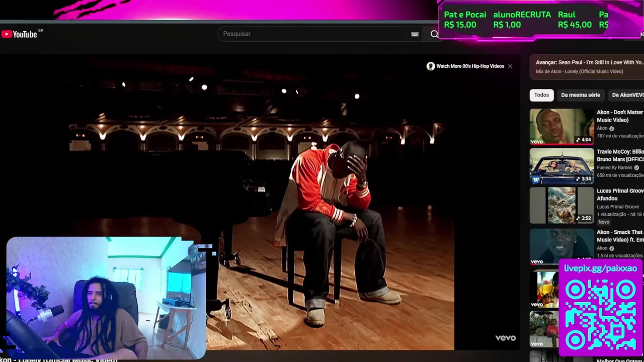Screen dimensions: 644x362
Task: Open the on-screen keyboard icon in search
Action: (415, 34)
